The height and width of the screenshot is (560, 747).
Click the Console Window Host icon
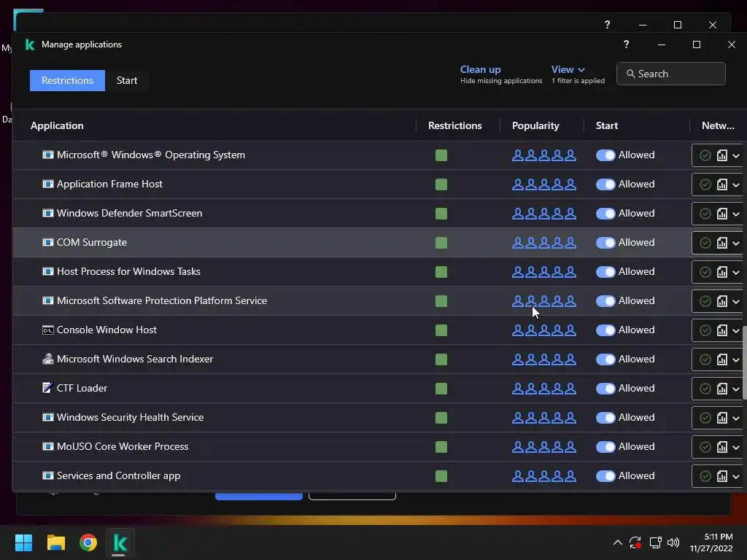tap(48, 330)
